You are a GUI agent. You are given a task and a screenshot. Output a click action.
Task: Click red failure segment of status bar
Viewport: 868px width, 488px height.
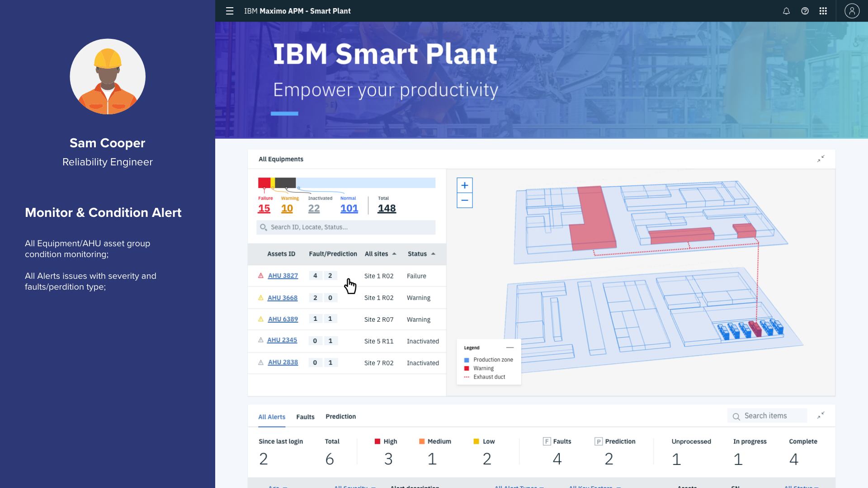264,183
